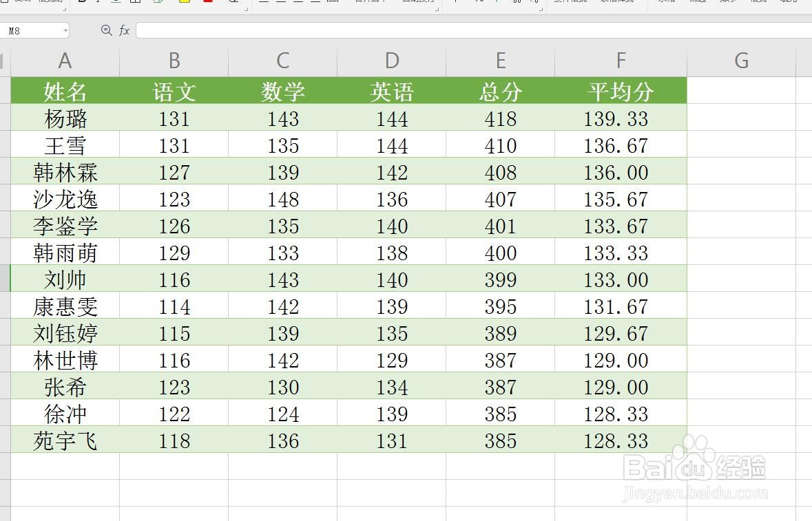Click math score 124 for 徐冲
The height and width of the screenshot is (521, 812).
click(283, 414)
